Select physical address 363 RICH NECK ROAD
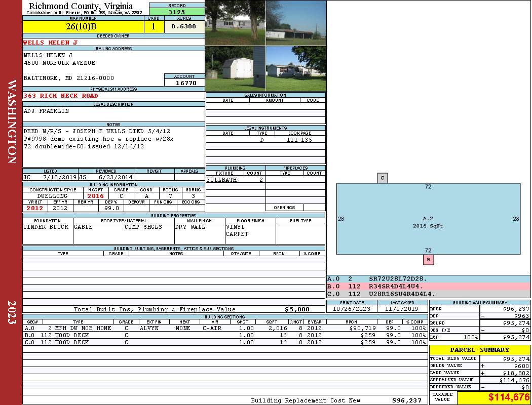532x405 pixels. coord(61,96)
